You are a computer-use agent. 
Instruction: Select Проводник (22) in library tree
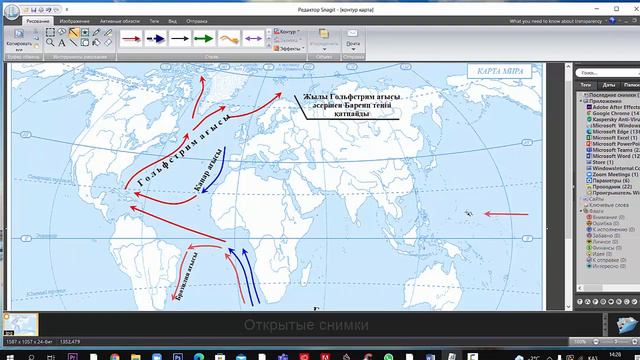coord(608,187)
